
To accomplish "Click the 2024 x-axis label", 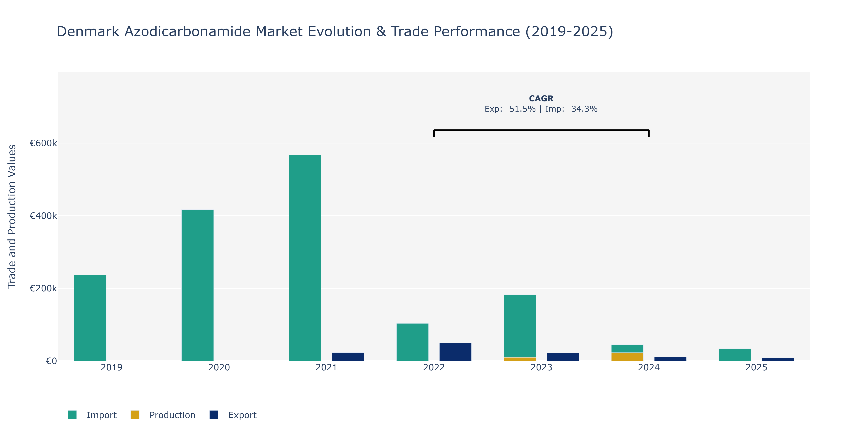I will [x=649, y=367].
